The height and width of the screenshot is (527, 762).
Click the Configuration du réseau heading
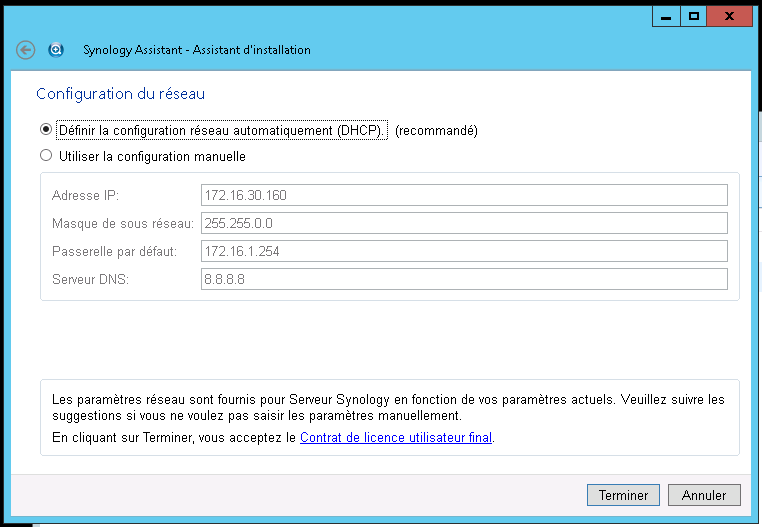(x=121, y=93)
